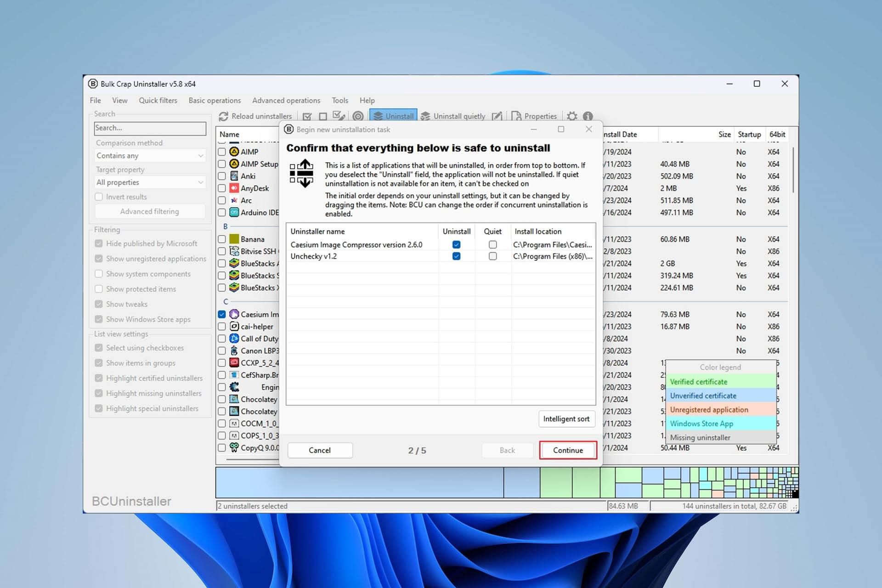Open the Comparison method dropdown
Image resolution: width=882 pixels, height=588 pixels.
click(150, 156)
